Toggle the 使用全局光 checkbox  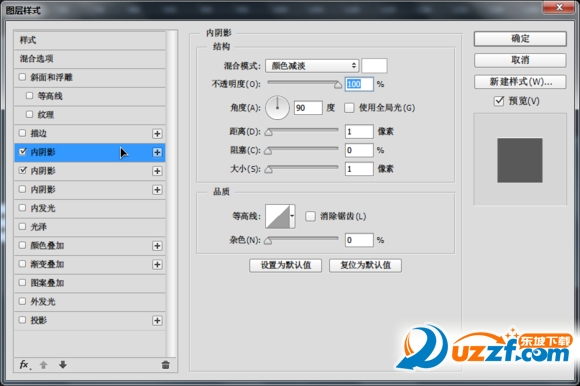(349, 108)
